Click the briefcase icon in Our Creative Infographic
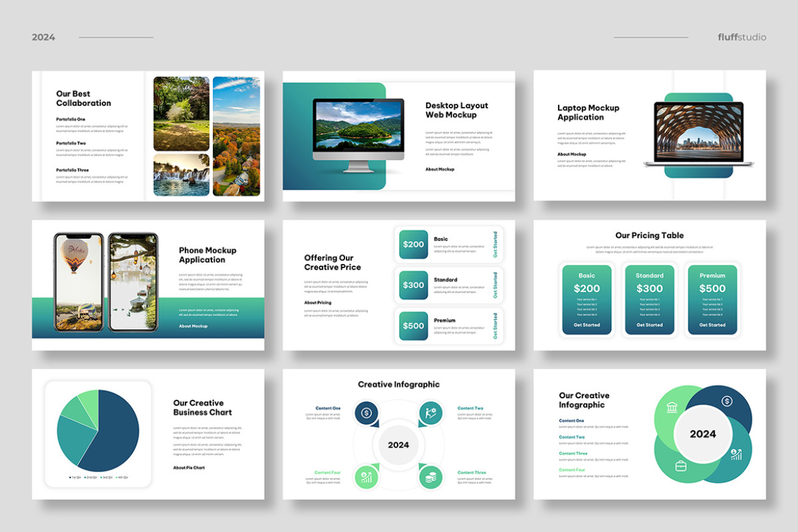 tap(681, 467)
